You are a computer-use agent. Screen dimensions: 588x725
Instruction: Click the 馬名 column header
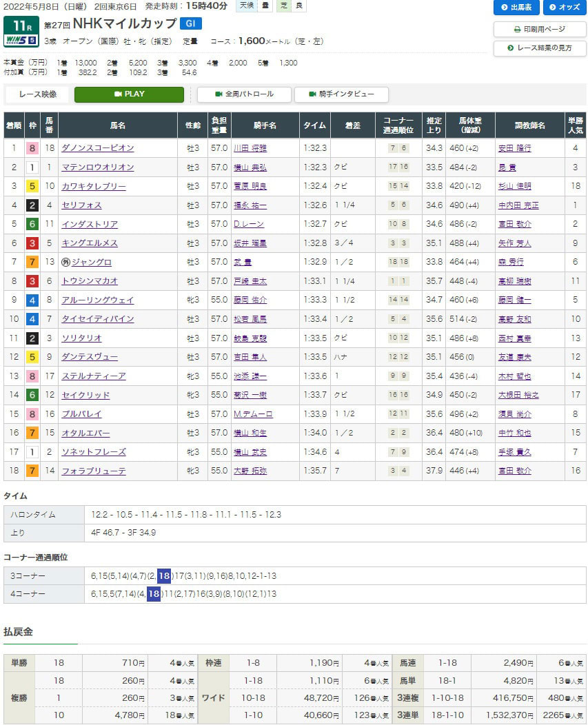pyautogui.click(x=117, y=125)
